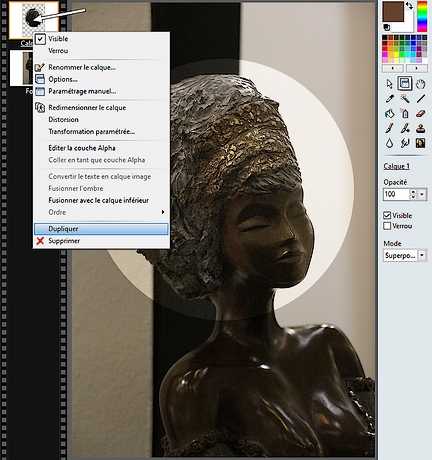Choose the Blur water drop tool
This screenshot has width=432, height=460.
point(390,143)
